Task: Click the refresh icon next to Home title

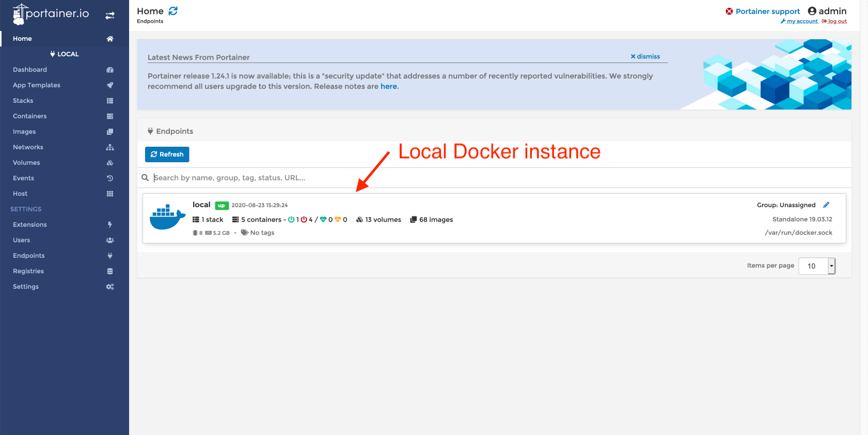Action: [173, 11]
